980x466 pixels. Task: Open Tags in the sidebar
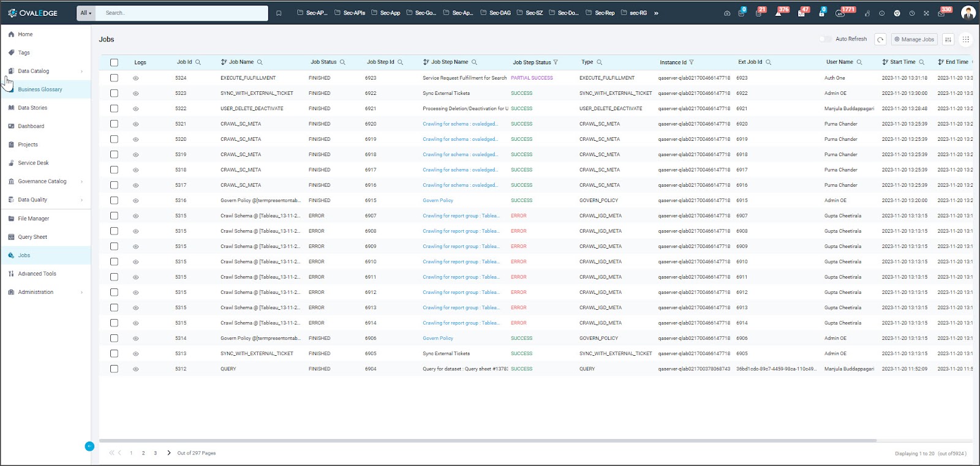click(24, 53)
